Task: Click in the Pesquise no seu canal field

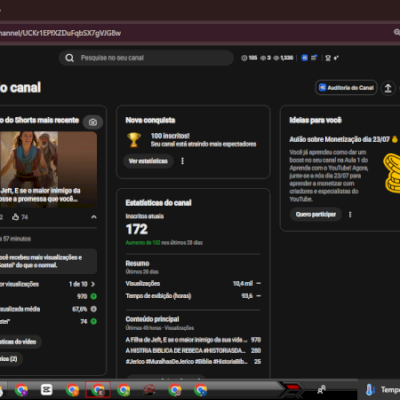Action: tap(146, 58)
